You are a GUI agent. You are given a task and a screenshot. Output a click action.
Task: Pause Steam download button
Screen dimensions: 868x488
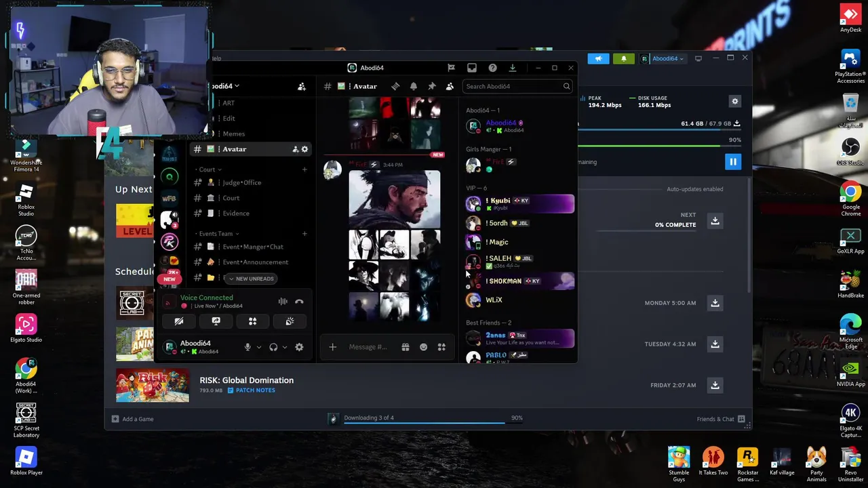pos(732,162)
